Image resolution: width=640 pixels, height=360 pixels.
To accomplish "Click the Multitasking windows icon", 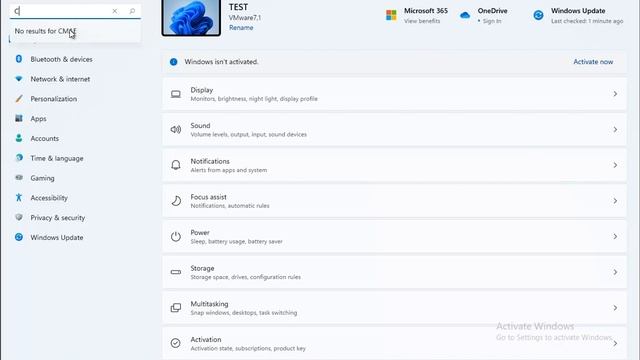I will pyautogui.click(x=176, y=307).
